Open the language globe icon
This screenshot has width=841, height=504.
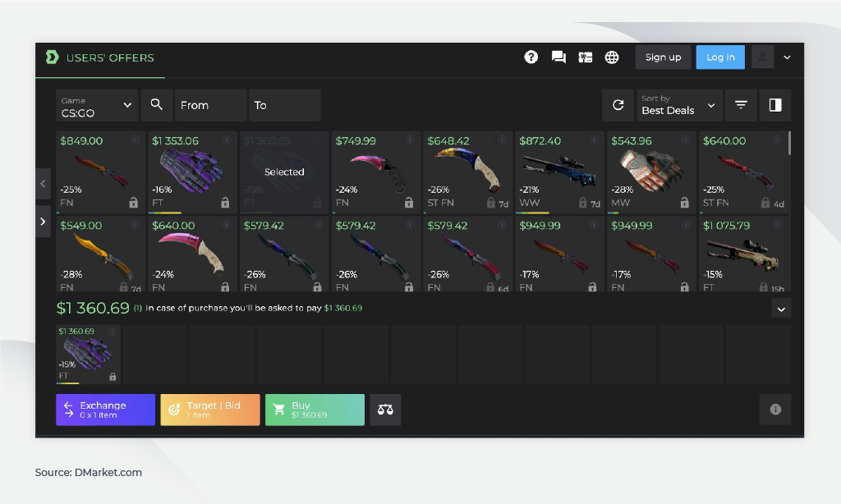pyautogui.click(x=611, y=57)
